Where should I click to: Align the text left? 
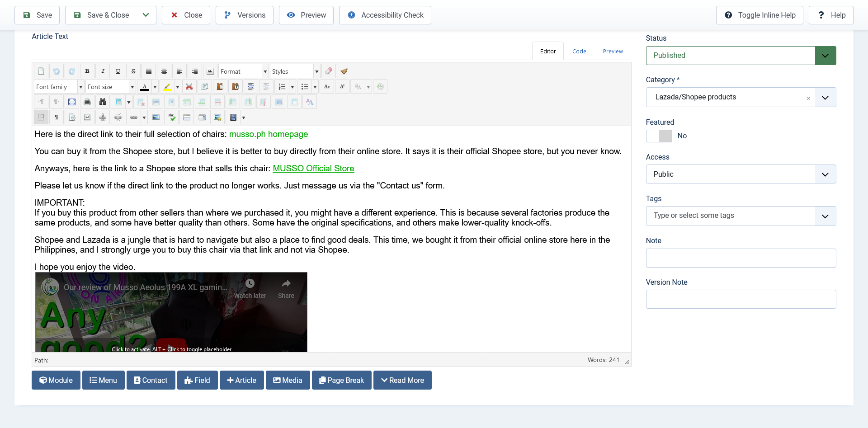(179, 71)
